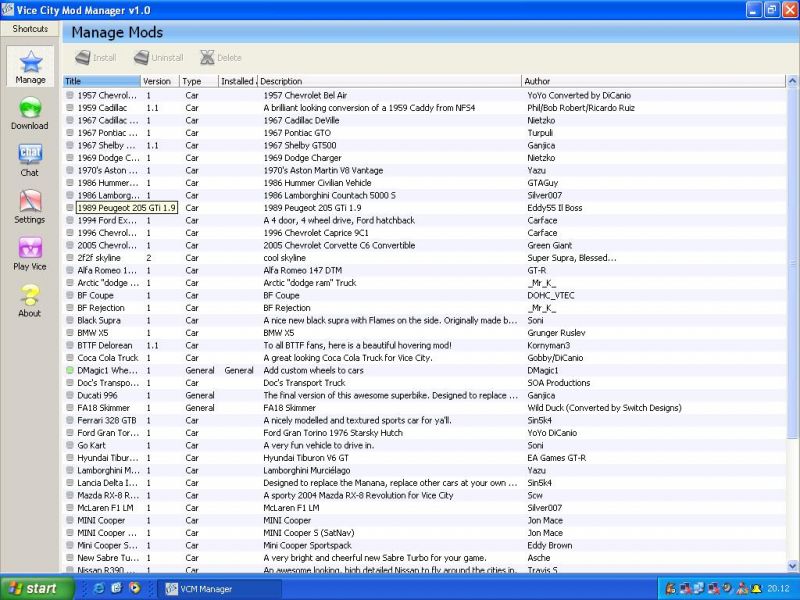Select the Alfa Romeo 147 DTM description
This screenshot has height=600, width=800.
coord(303,270)
